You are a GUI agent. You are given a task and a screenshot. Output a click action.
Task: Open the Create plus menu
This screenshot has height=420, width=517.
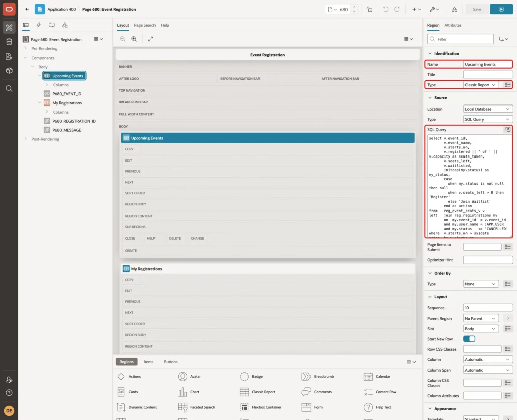(417, 9)
